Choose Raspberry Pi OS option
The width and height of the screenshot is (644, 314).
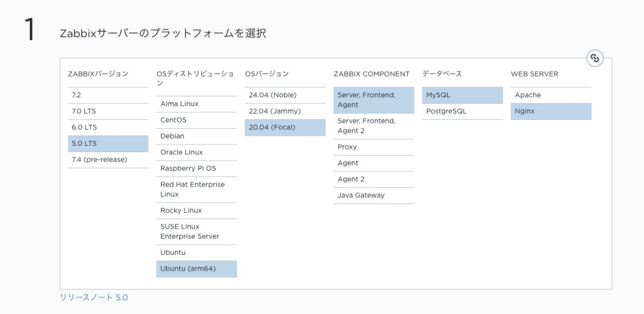coord(196,168)
